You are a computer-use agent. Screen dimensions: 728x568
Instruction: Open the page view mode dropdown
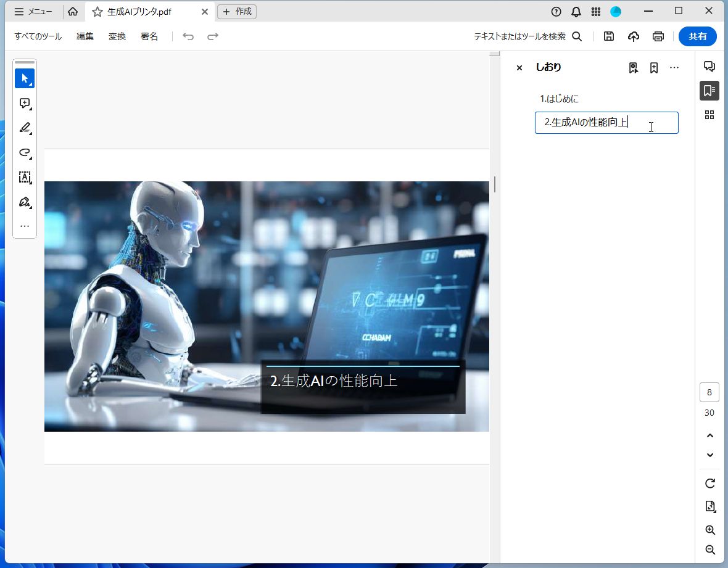click(709, 506)
